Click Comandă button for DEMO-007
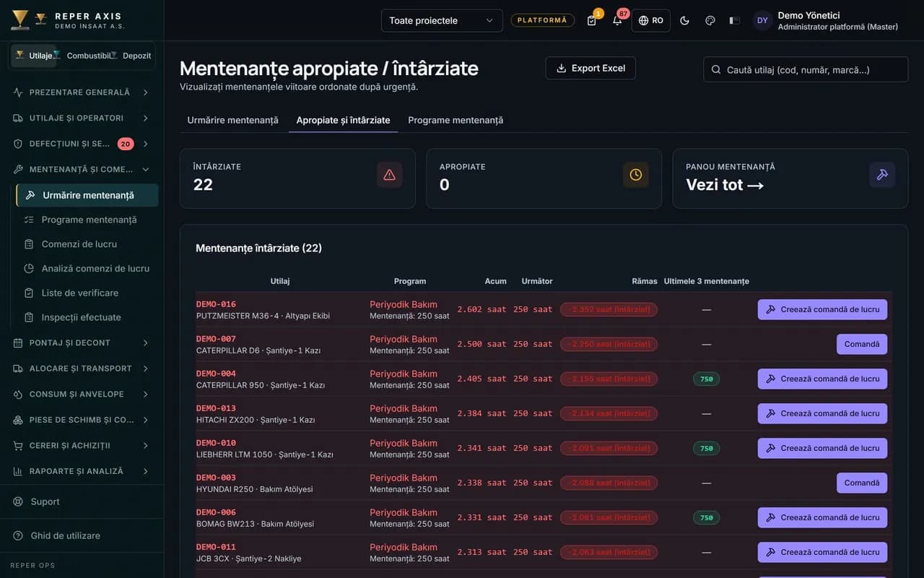The width and height of the screenshot is (924, 578). (862, 344)
